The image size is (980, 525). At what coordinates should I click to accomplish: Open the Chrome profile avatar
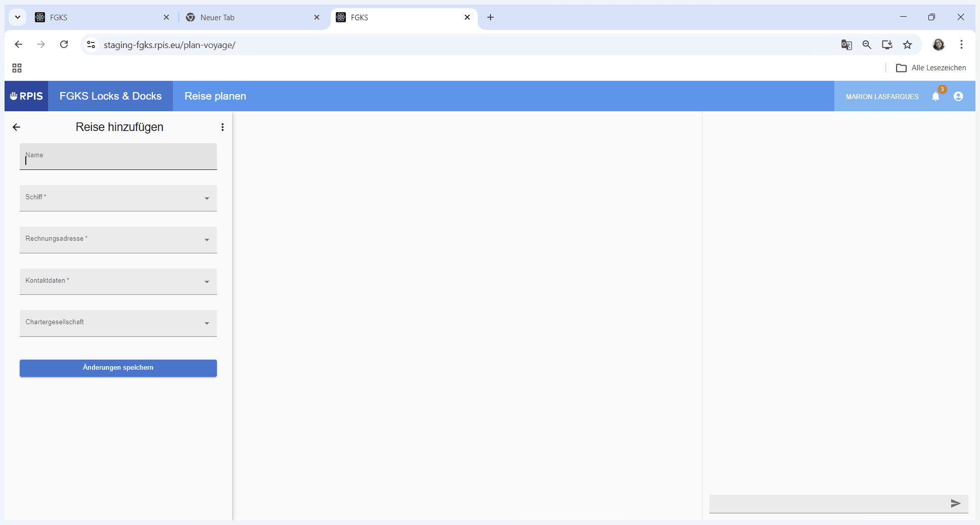(939, 45)
